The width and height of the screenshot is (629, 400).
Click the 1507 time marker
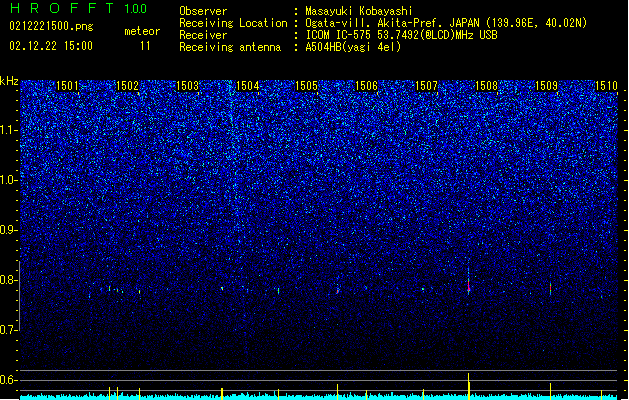click(x=426, y=86)
